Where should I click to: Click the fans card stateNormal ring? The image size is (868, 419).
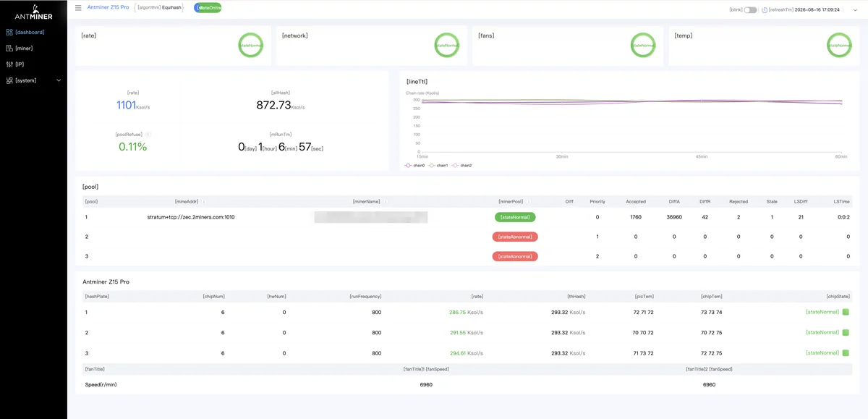point(643,45)
